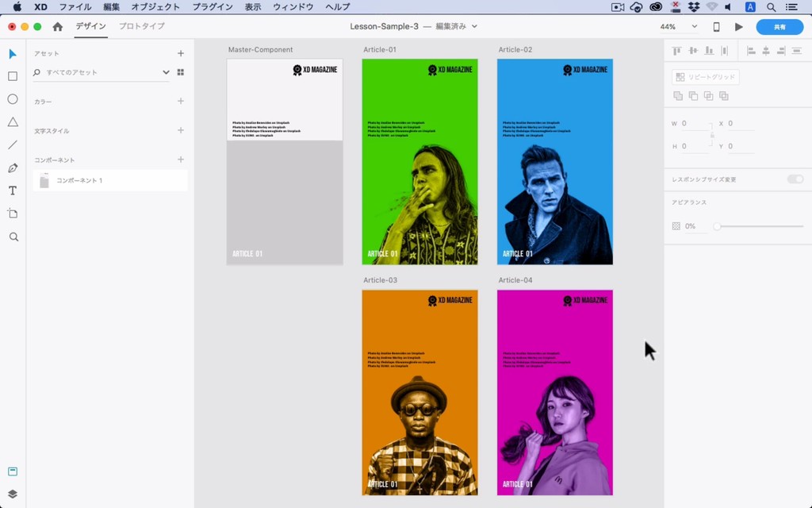Screen dimensions: 812x508
Task: Click the Article-02 blue artboard
Action: 554,162
